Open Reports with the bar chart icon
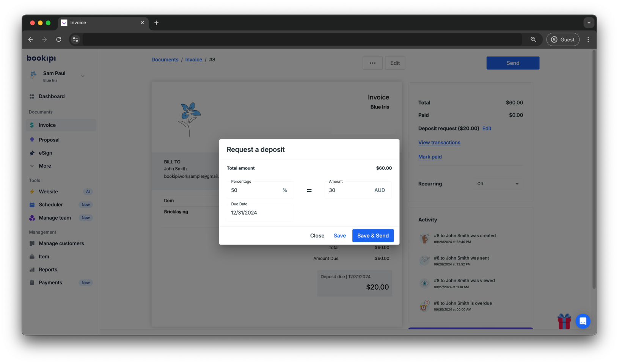 point(32,270)
